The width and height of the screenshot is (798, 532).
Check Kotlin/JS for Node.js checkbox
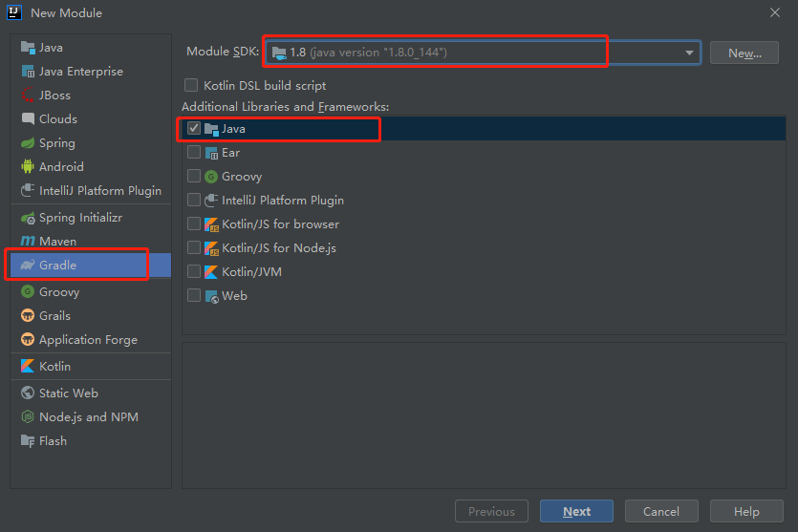click(x=194, y=247)
